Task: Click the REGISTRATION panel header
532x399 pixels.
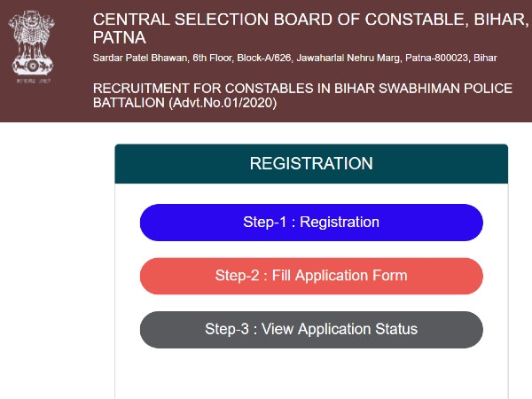Action: [x=311, y=164]
